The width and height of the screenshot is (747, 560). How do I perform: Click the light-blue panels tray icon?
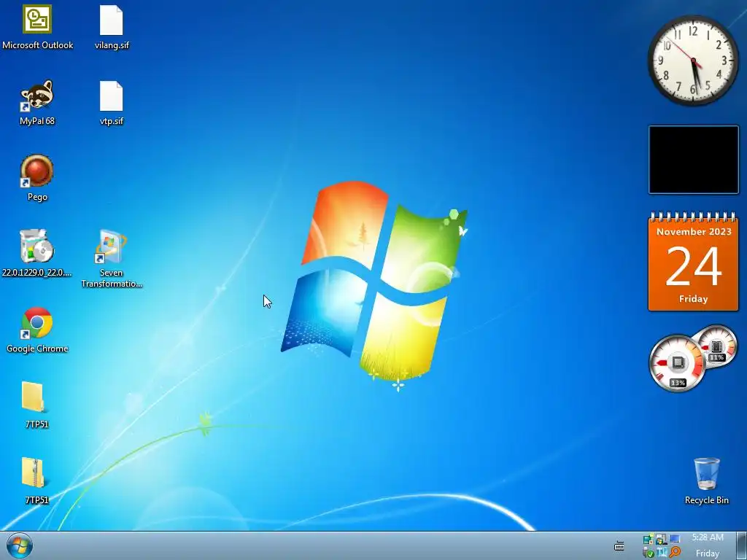[x=662, y=551]
